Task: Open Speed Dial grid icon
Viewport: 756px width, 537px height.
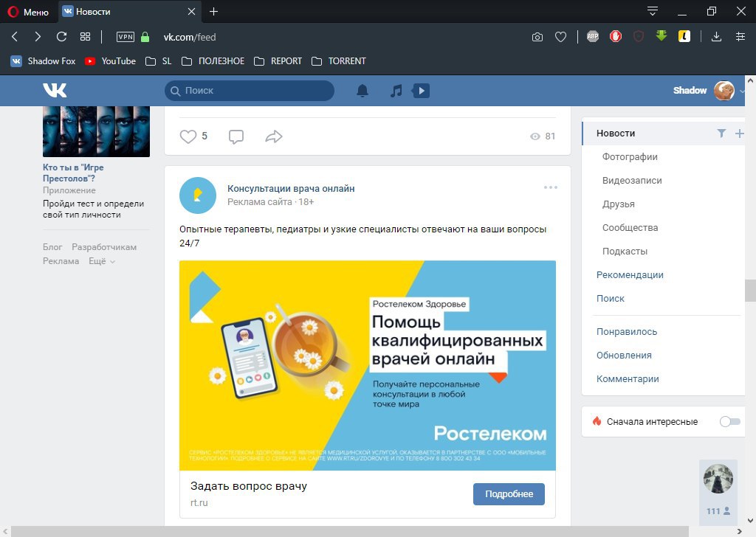Action: 86,37
